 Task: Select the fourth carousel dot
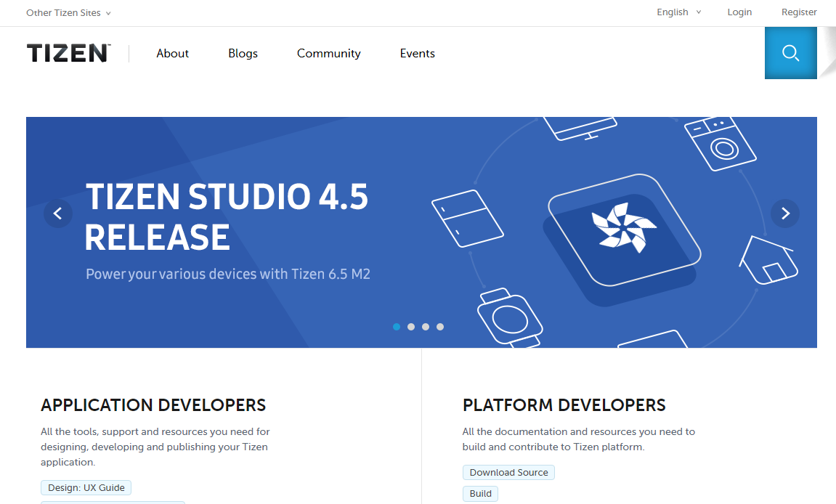point(440,327)
